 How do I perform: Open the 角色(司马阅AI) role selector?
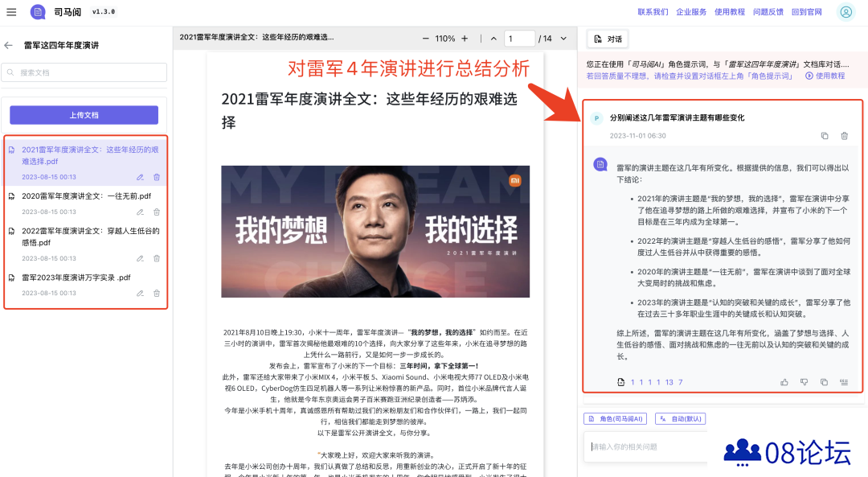pos(615,419)
